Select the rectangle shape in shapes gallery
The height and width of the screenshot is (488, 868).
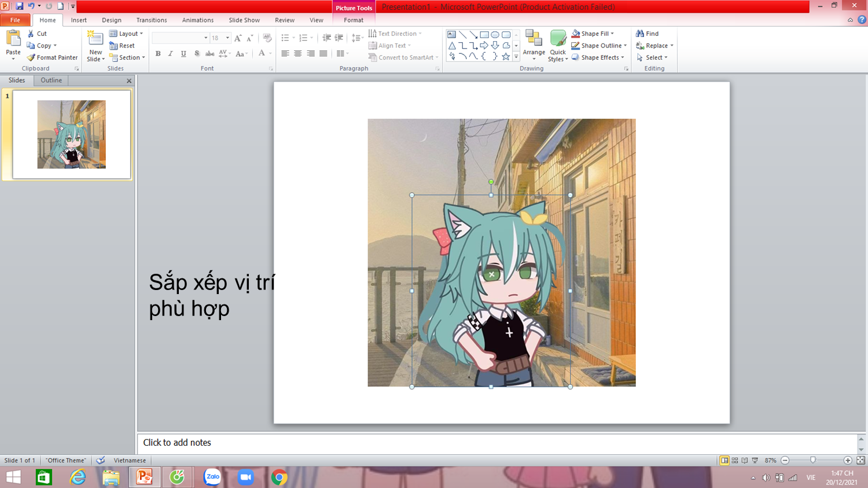(484, 35)
